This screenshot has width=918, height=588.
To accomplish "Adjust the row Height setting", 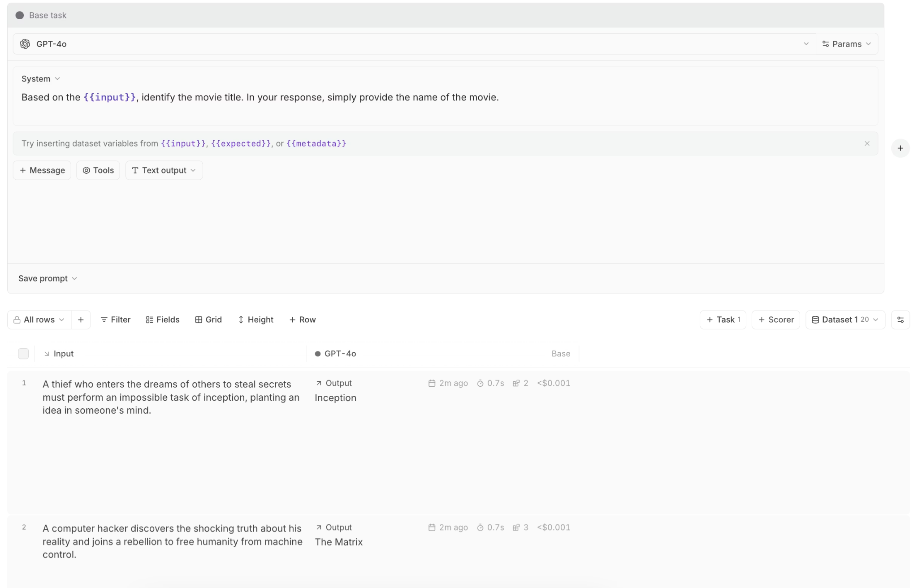I will coord(255,320).
